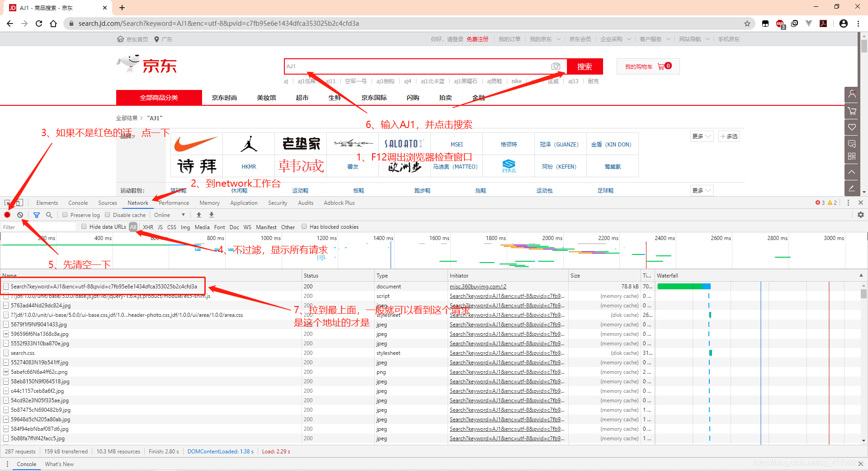Click the sidebar heart favorites icon
The width and height of the screenshot is (868, 471).
(852, 127)
